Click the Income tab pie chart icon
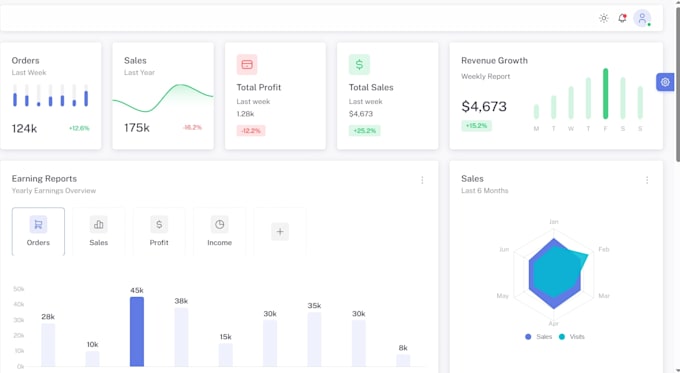The height and width of the screenshot is (373, 680). 219,224
